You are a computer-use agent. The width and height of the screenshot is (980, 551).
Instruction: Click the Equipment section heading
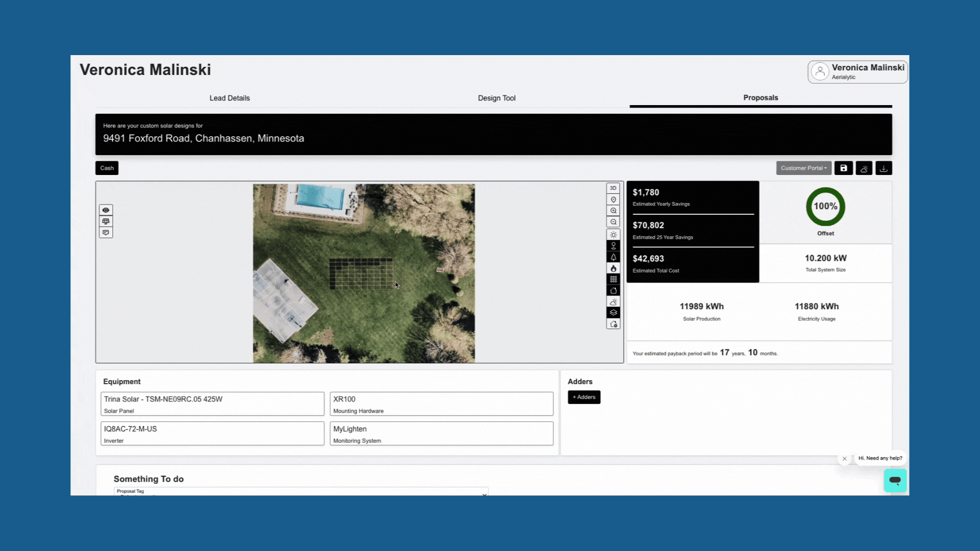tap(121, 382)
